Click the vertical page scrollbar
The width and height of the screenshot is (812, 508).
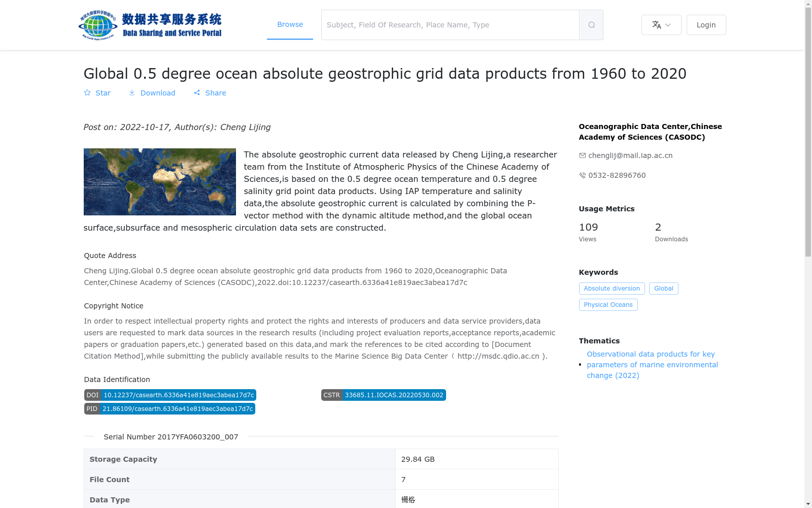808,254
